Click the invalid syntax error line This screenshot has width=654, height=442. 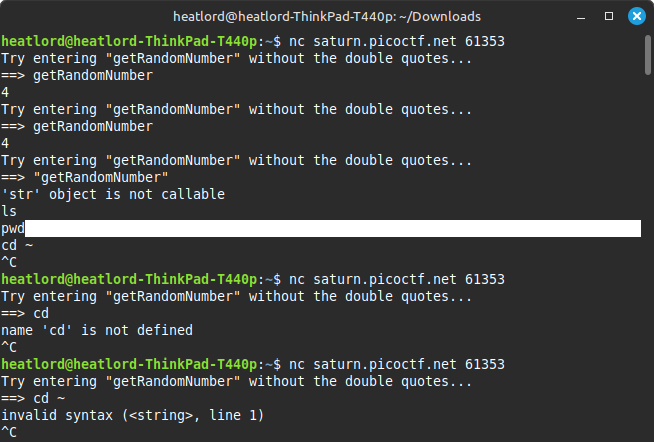pyautogui.click(x=133, y=415)
